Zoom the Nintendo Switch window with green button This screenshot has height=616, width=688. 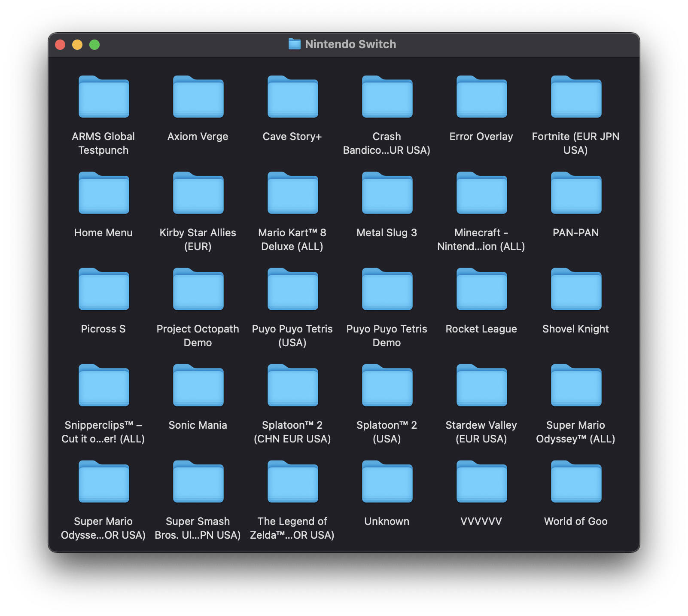[94, 45]
